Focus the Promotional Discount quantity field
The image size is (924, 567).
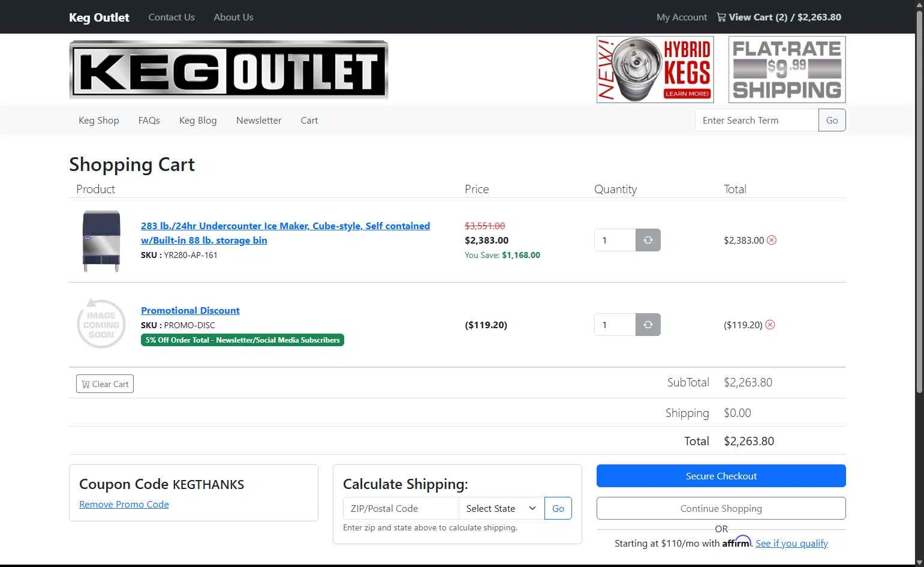coord(615,325)
